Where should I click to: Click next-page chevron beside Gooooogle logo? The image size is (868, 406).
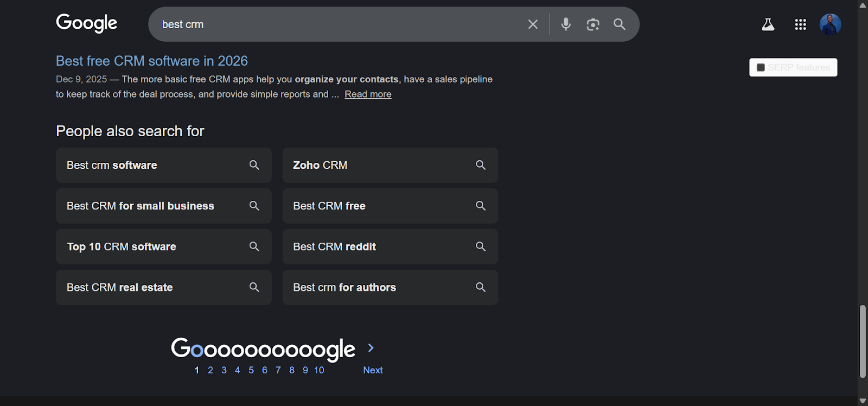(x=371, y=348)
